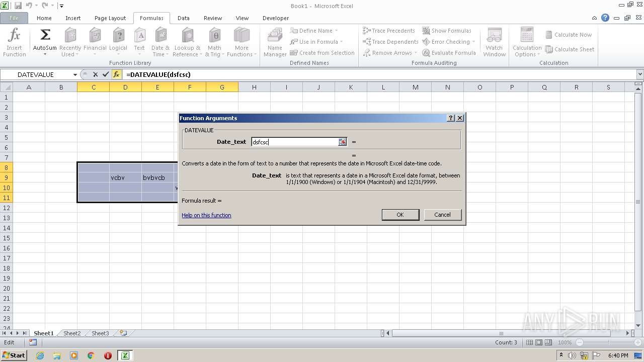The width and height of the screenshot is (644, 362).
Task: Select column header P
Action: (x=512, y=87)
